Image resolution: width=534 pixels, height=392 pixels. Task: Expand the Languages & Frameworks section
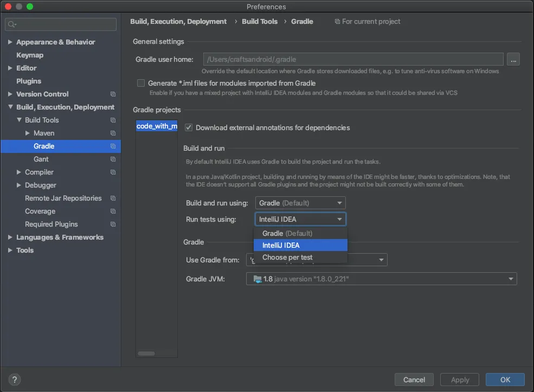click(10, 237)
